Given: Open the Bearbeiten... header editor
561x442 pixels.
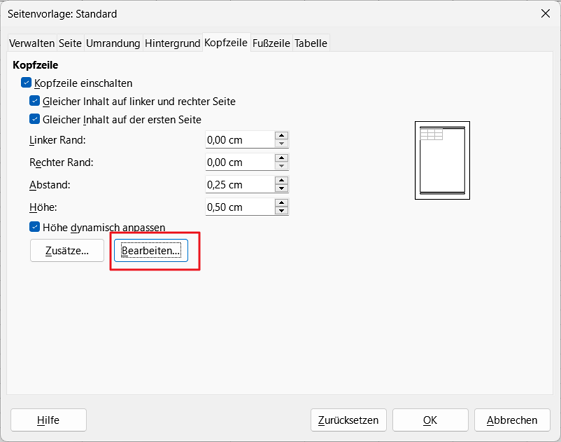Looking at the screenshot, I should pyautogui.click(x=151, y=251).
